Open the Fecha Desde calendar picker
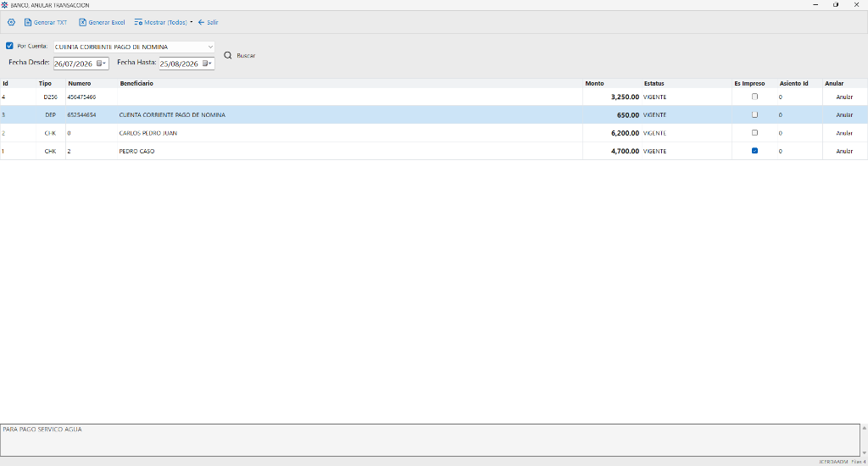Image resolution: width=868 pixels, height=466 pixels. coord(101,64)
